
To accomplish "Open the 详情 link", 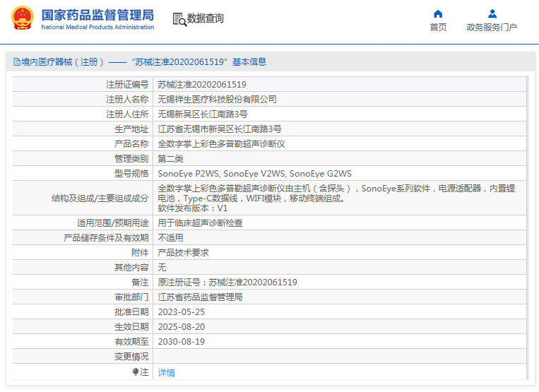I will pos(166,372).
